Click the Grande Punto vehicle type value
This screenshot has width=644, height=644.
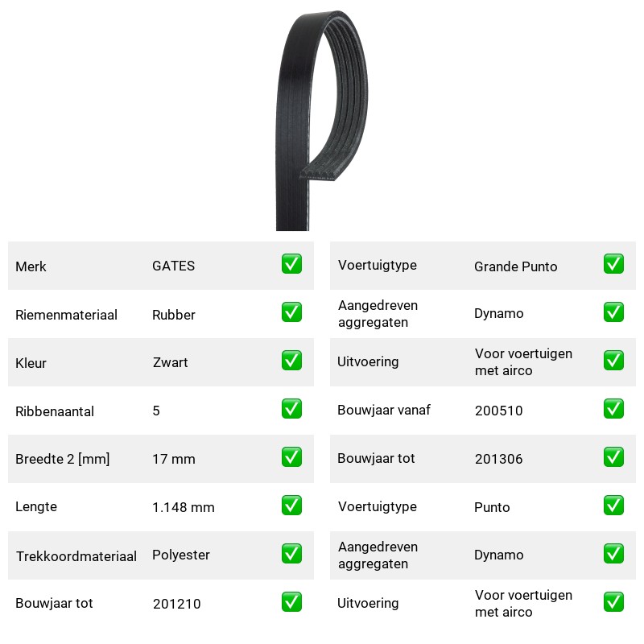point(515,266)
